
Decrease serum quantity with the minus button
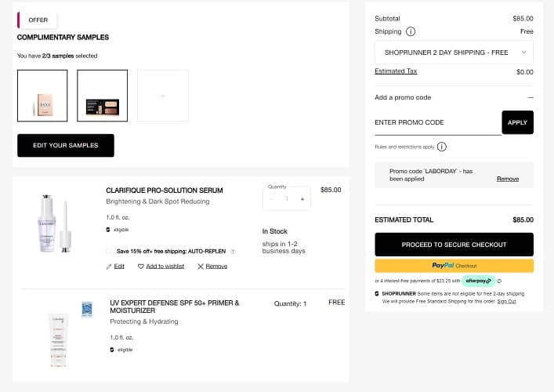click(271, 199)
